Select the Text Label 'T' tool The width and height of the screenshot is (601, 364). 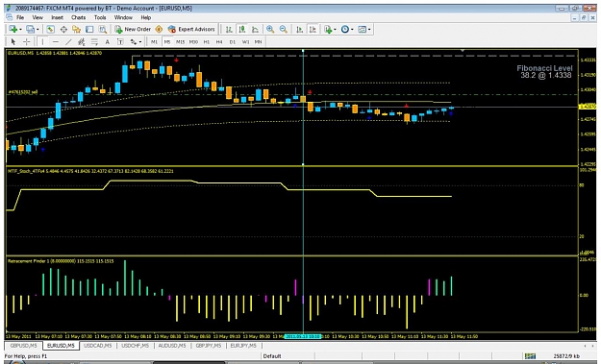(120, 41)
